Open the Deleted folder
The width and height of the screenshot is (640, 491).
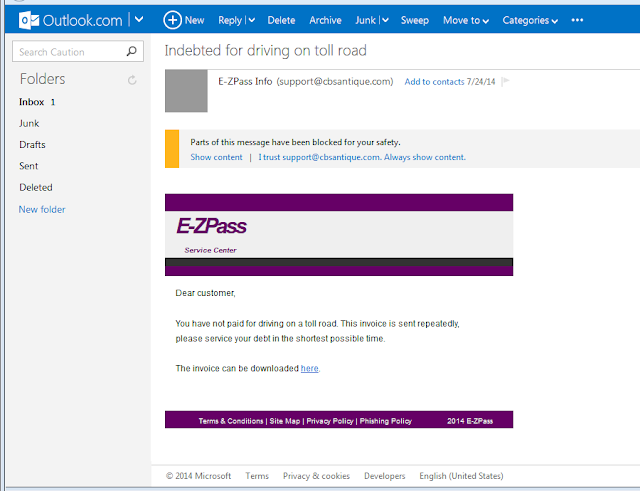coord(36,187)
